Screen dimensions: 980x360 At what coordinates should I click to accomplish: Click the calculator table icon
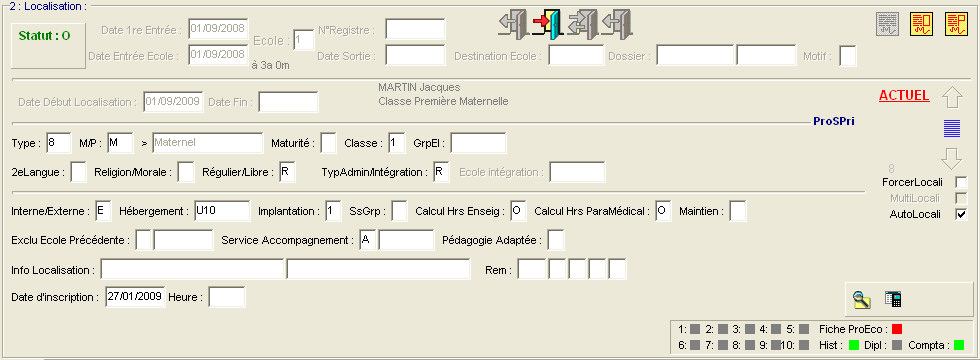tap(893, 299)
